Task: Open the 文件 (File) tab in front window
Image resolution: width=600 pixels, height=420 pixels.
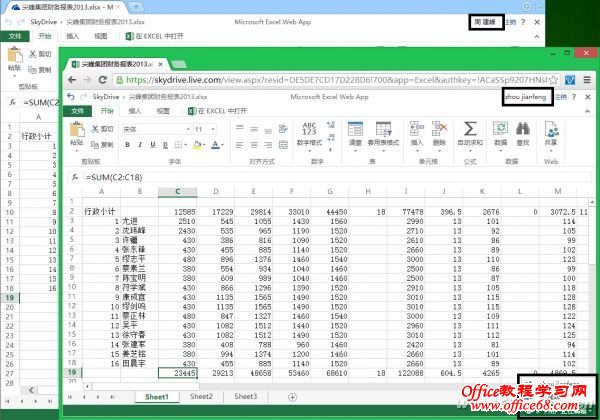Action: 77,112
